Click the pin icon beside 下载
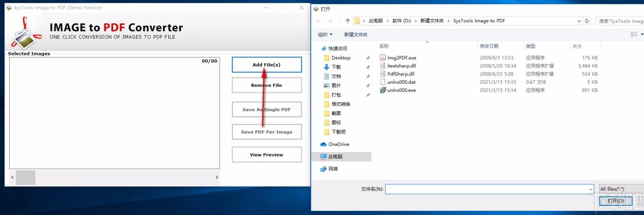Screen dimensions: 644x215 tap(368, 67)
